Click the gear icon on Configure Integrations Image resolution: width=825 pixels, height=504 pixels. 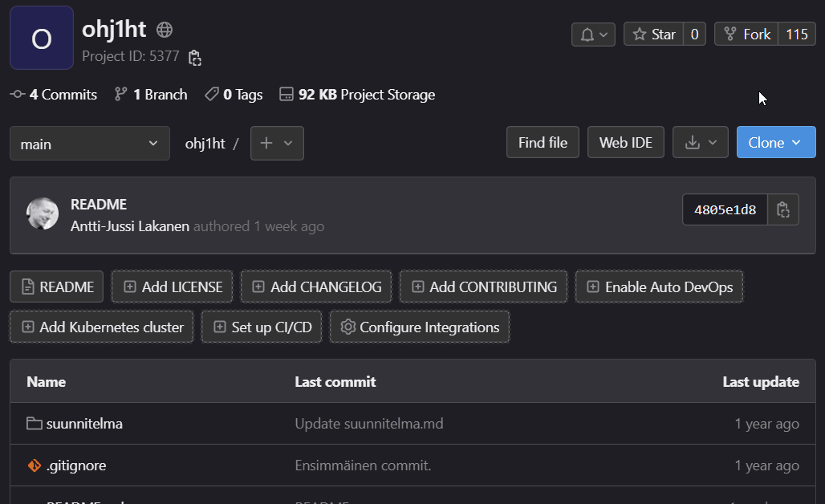[x=348, y=327]
